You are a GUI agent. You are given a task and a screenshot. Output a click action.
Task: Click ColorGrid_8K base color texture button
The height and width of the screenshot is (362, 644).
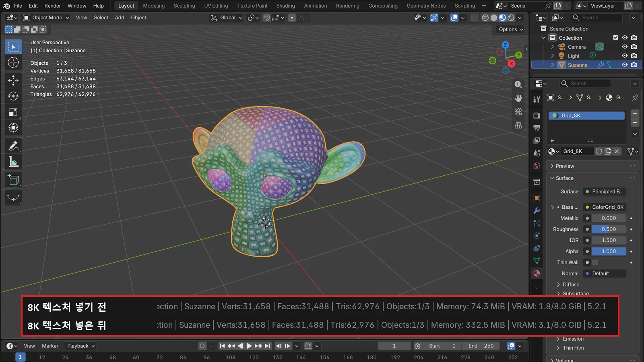(x=605, y=207)
